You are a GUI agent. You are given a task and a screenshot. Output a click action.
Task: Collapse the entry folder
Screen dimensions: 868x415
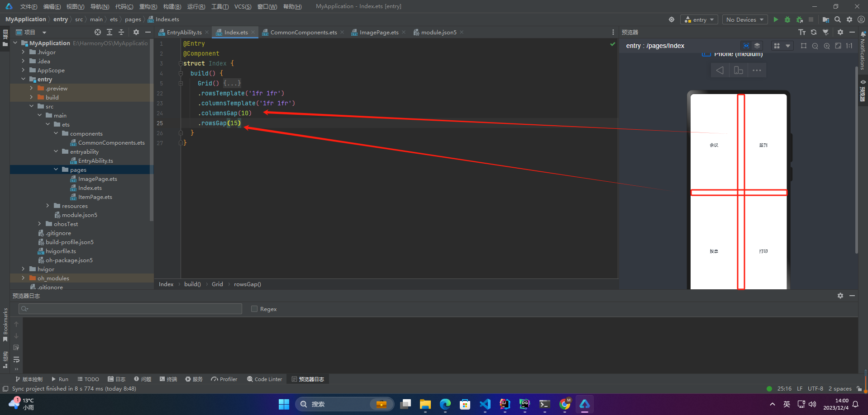click(24, 79)
